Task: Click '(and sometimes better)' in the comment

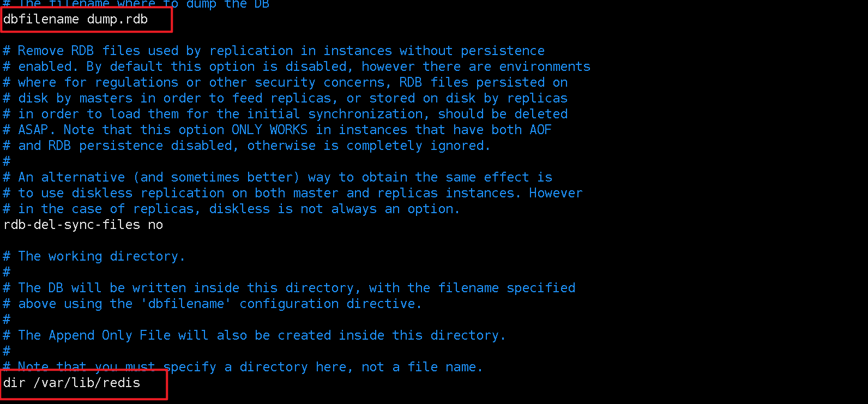Action: coord(216,178)
